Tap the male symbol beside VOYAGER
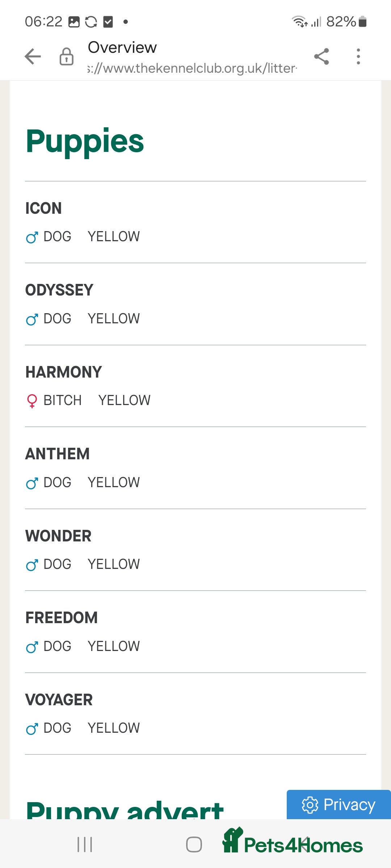 (32, 729)
